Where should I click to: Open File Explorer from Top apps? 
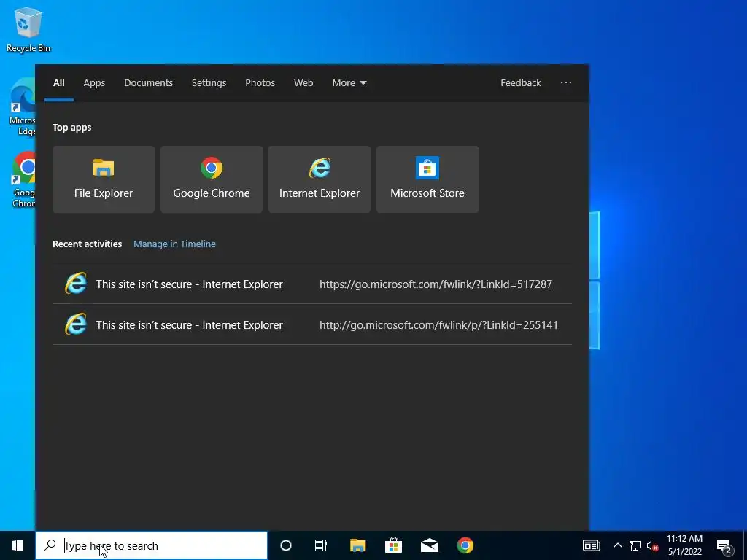pos(104,179)
